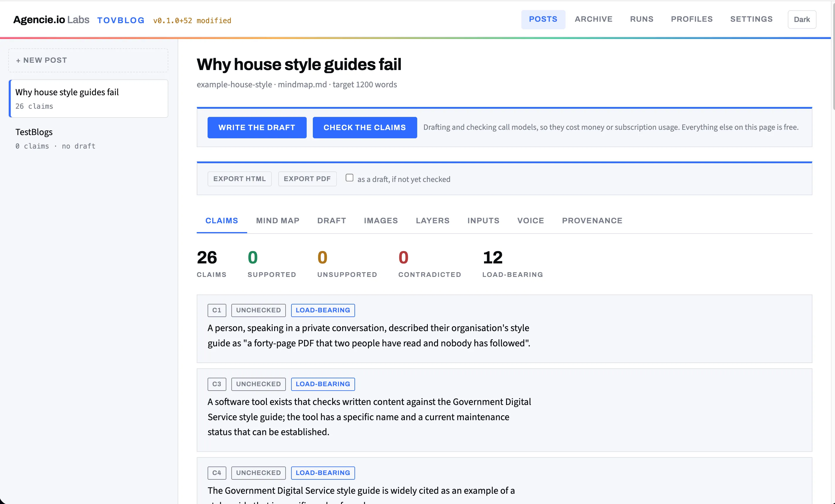Export the post as HTML
Image resolution: width=835 pixels, height=504 pixels.
tap(240, 179)
